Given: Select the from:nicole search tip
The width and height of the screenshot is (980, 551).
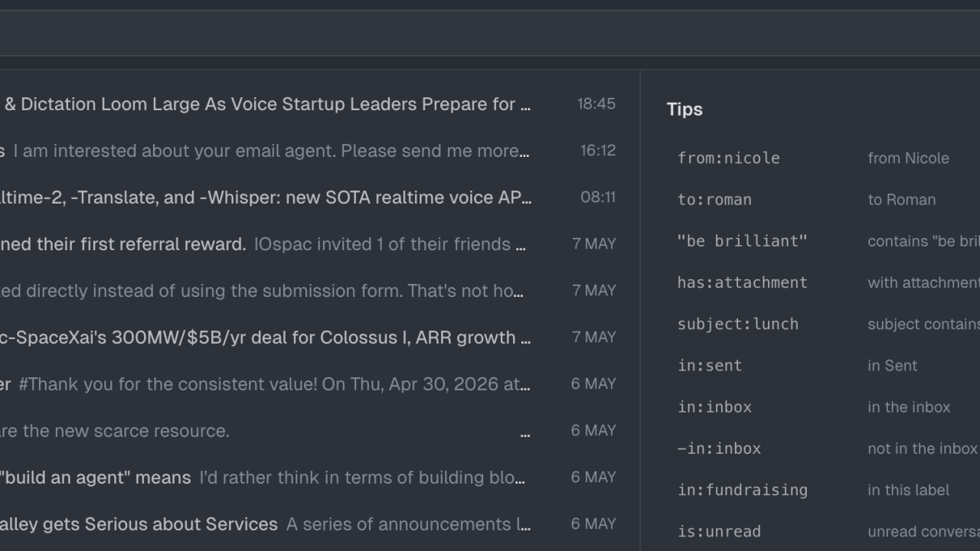Looking at the screenshot, I should coord(728,158).
